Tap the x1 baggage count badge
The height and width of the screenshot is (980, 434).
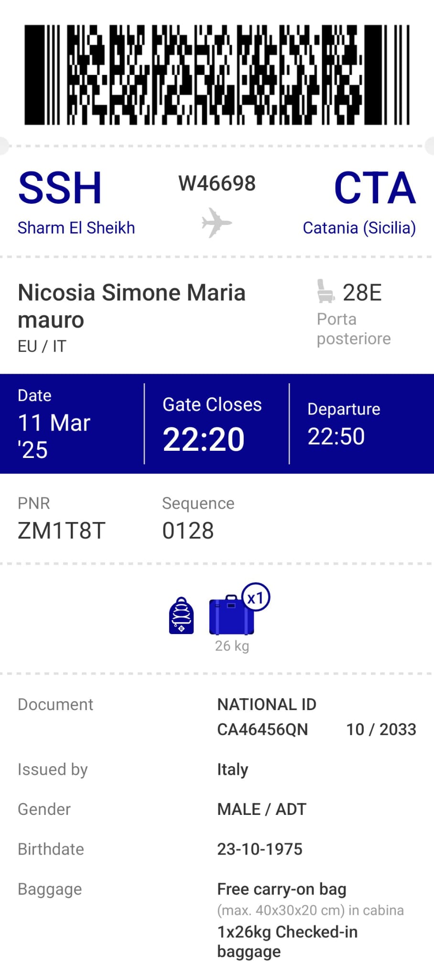pos(256,598)
